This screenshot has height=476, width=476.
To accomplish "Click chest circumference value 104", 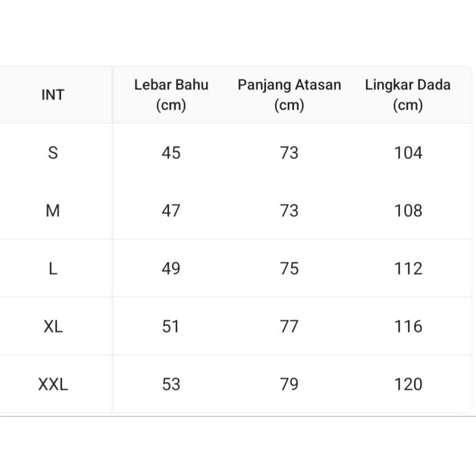I will [x=408, y=152].
